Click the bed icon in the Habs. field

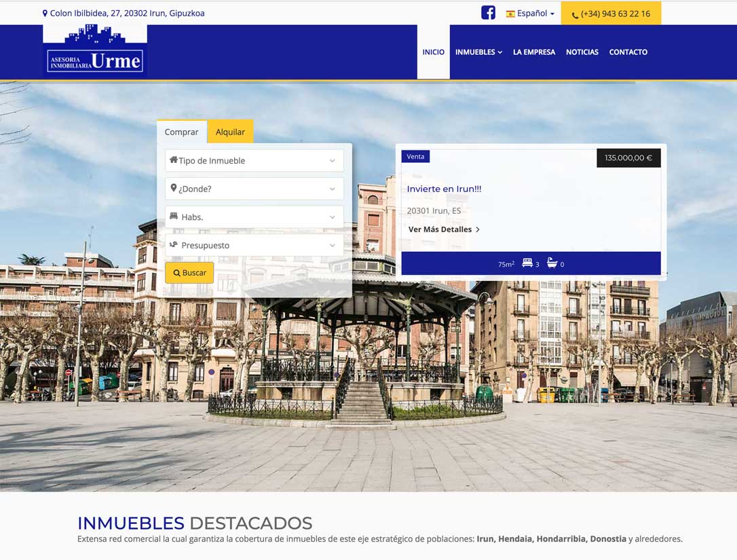coord(174,217)
